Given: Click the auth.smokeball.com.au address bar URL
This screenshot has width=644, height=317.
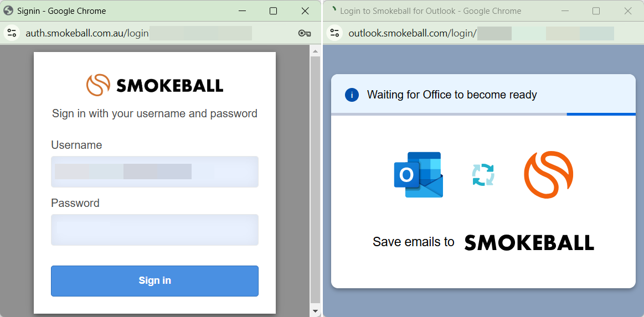Looking at the screenshot, I should point(87,34).
